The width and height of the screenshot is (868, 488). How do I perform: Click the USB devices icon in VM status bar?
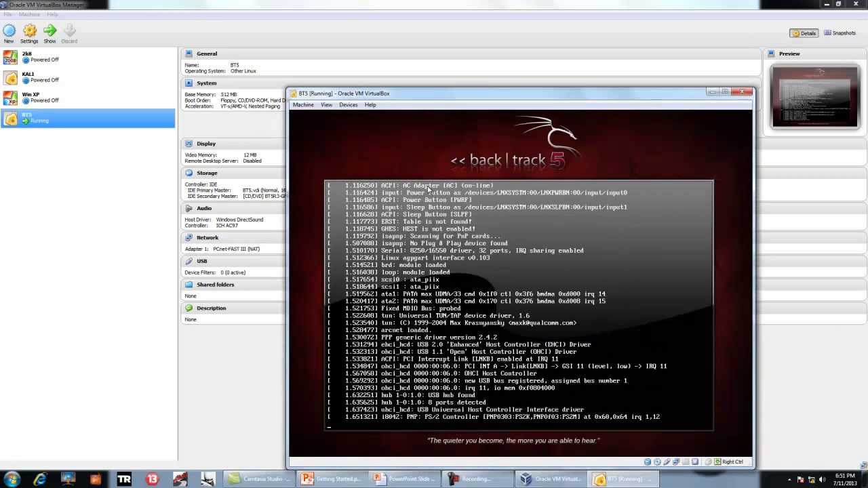(x=667, y=462)
